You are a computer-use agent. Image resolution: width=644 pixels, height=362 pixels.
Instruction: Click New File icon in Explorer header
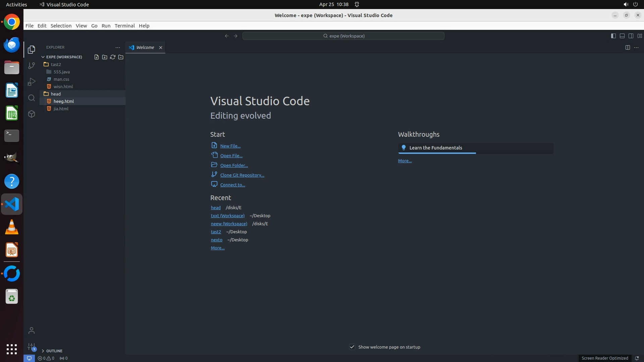[x=97, y=57]
